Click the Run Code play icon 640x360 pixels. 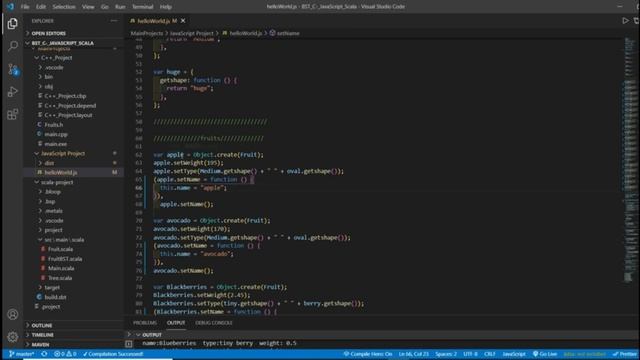[x=625, y=20]
